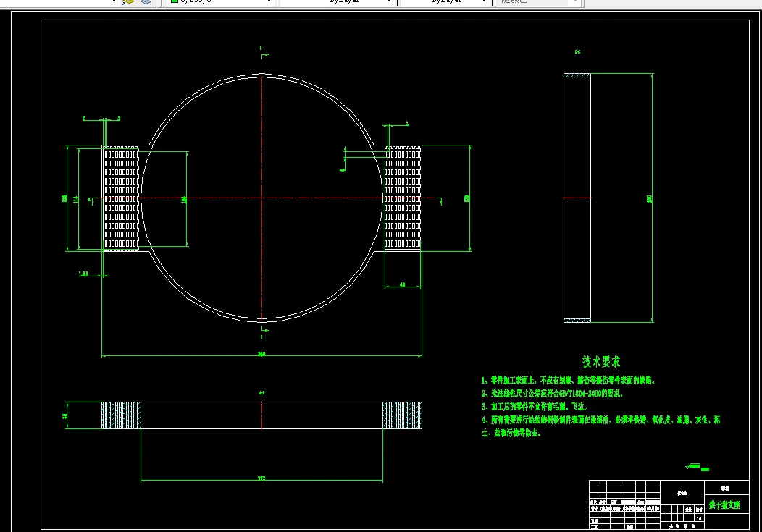Select the left slotted bracket hatch pattern

(x=121, y=198)
